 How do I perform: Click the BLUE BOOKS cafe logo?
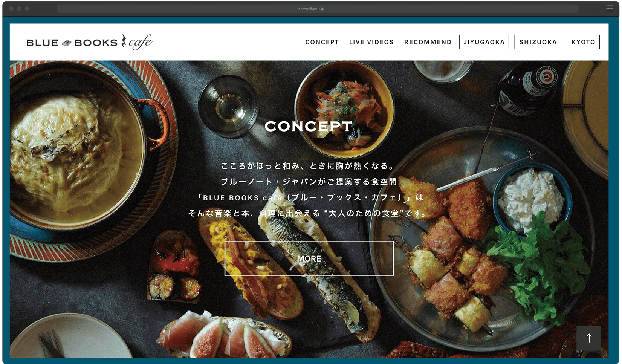[89, 42]
